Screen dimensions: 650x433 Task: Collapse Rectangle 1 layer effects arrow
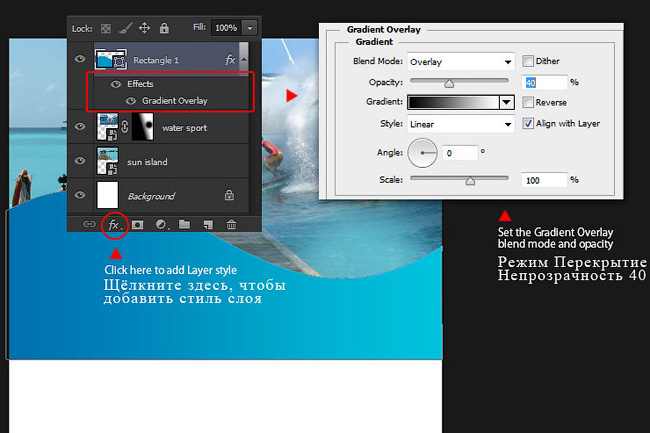click(x=244, y=60)
